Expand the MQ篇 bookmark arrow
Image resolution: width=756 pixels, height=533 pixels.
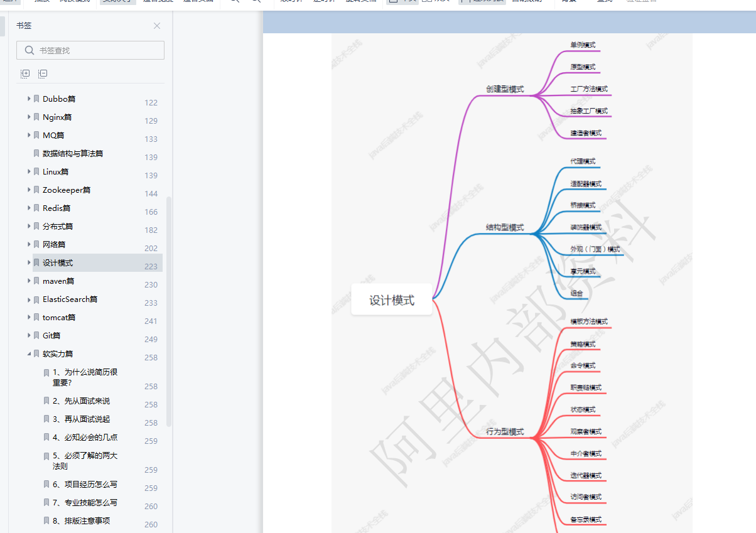[x=29, y=135]
